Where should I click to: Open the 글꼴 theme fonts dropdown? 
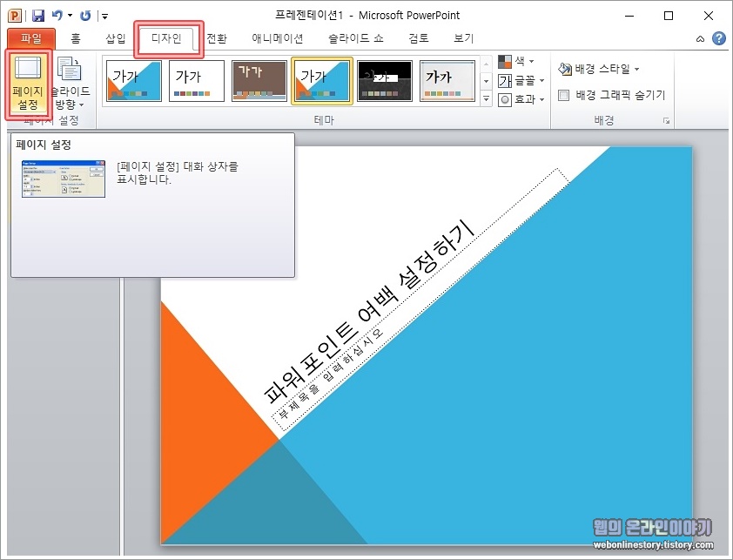point(521,80)
